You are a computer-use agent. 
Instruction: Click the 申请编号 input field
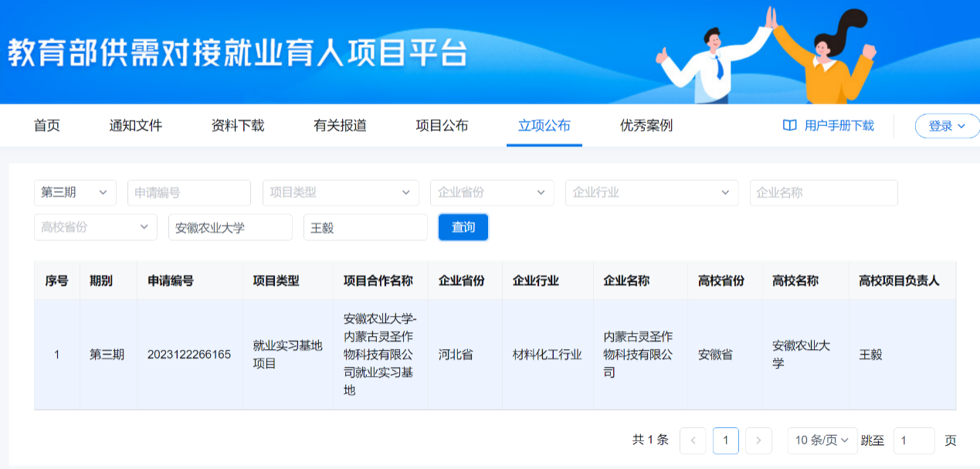pyautogui.click(x=188, y=192)
